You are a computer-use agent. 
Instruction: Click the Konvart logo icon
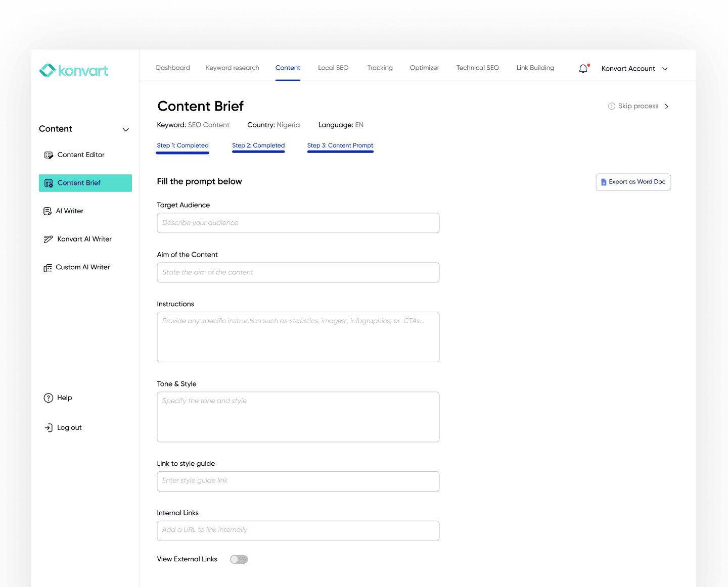click(48, 70)
